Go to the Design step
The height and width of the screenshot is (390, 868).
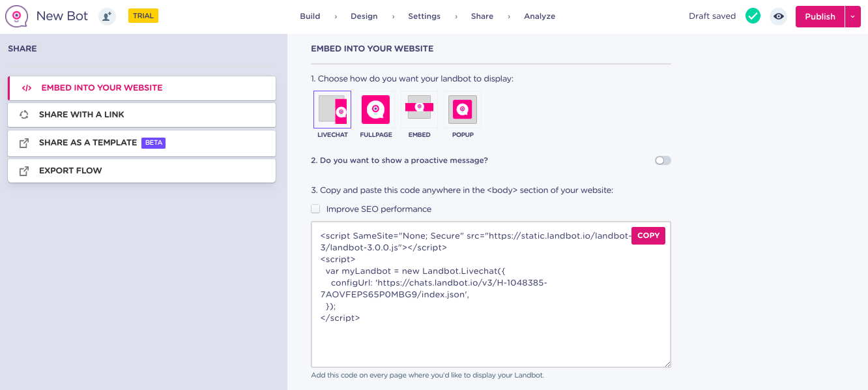tap(364, 16)
